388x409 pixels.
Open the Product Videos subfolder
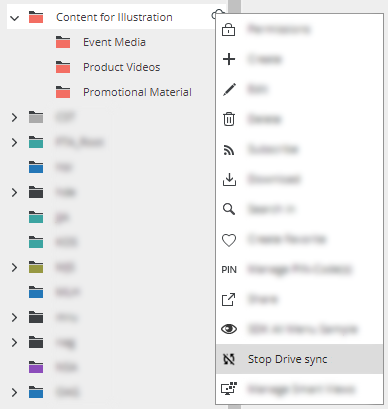(122, 67)
